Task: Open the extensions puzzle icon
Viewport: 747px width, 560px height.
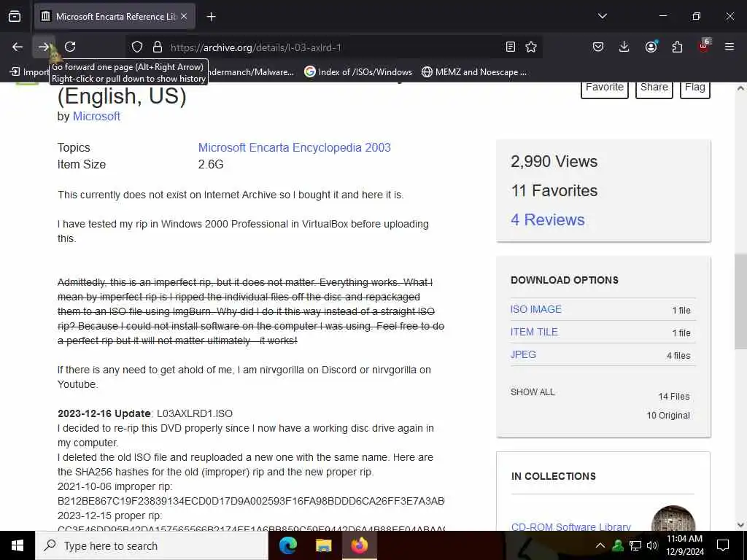Action: (x=677, y=47)
